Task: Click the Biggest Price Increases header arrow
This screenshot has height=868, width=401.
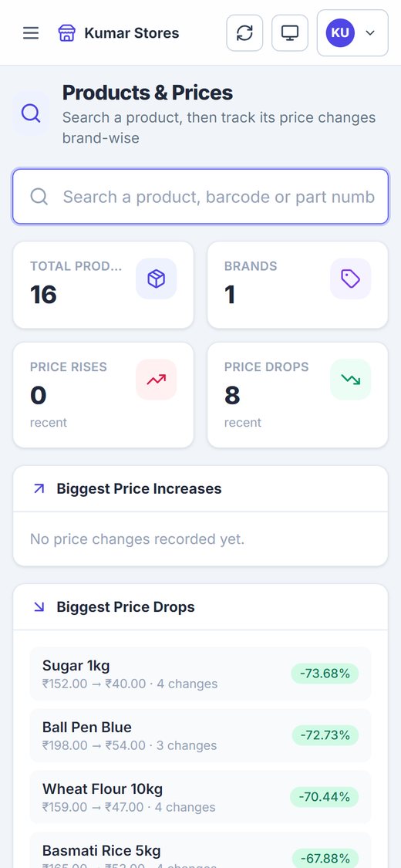Action: (x=39, y=489)
